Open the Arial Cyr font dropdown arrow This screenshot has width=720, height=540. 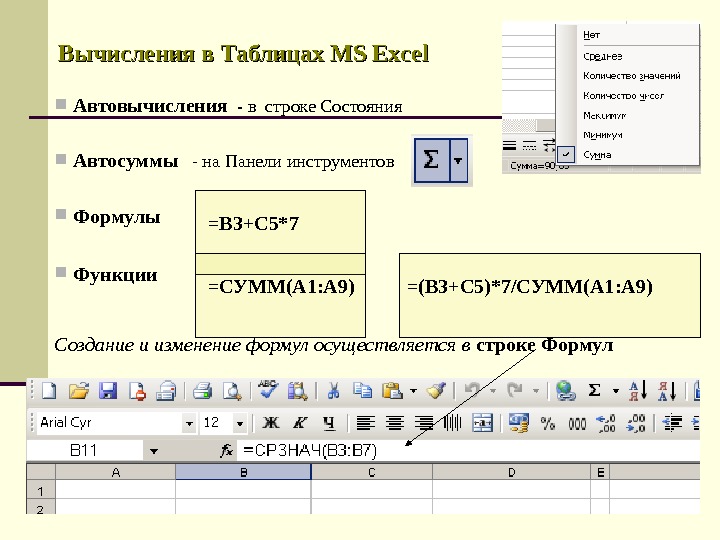(x=189, y=424)
